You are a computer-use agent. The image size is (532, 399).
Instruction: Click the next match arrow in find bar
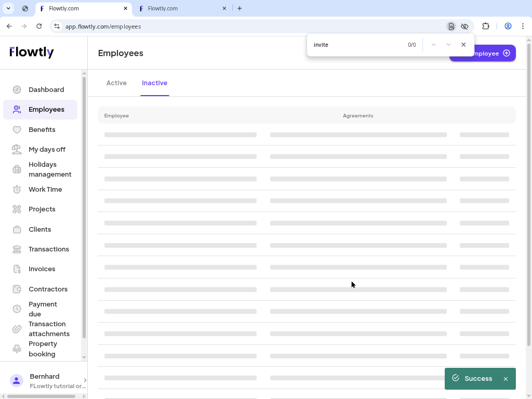(x=448, y=45)
